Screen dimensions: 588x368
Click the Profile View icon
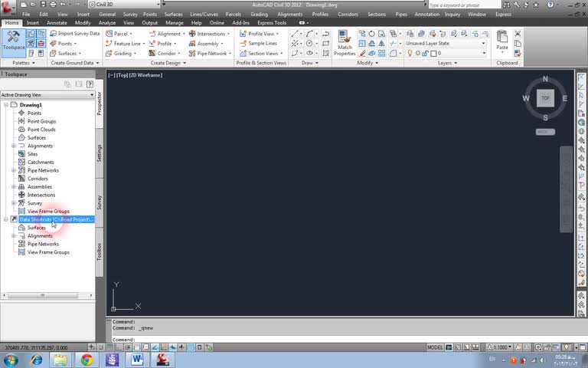tap(243, 34)
